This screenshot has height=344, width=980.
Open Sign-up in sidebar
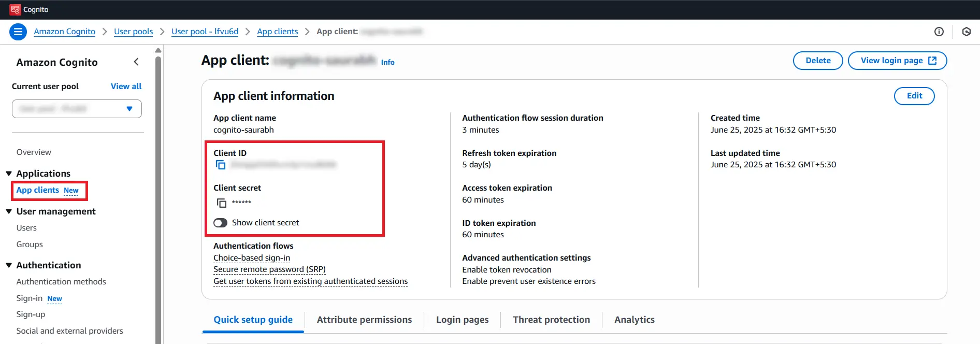(31, 314)
